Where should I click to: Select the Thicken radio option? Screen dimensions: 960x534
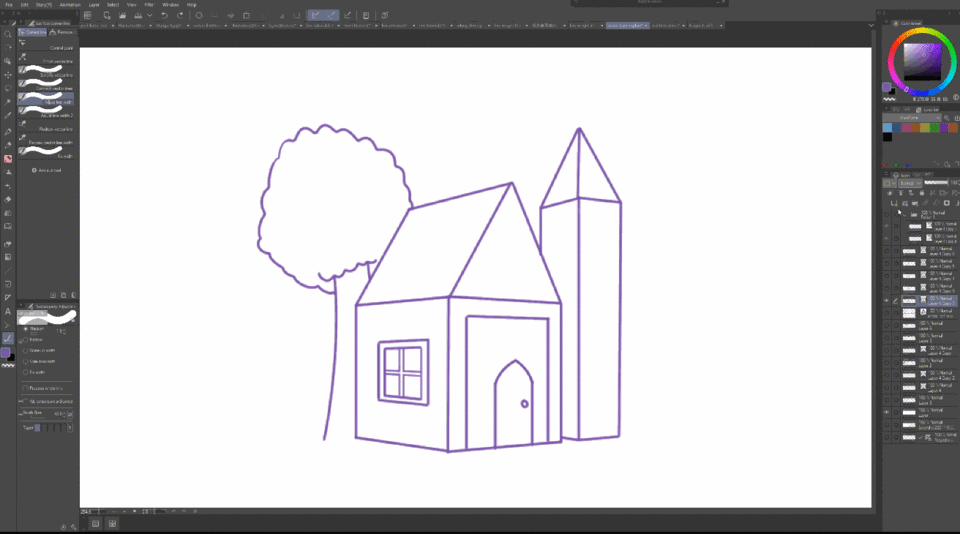tap(26, 329)
